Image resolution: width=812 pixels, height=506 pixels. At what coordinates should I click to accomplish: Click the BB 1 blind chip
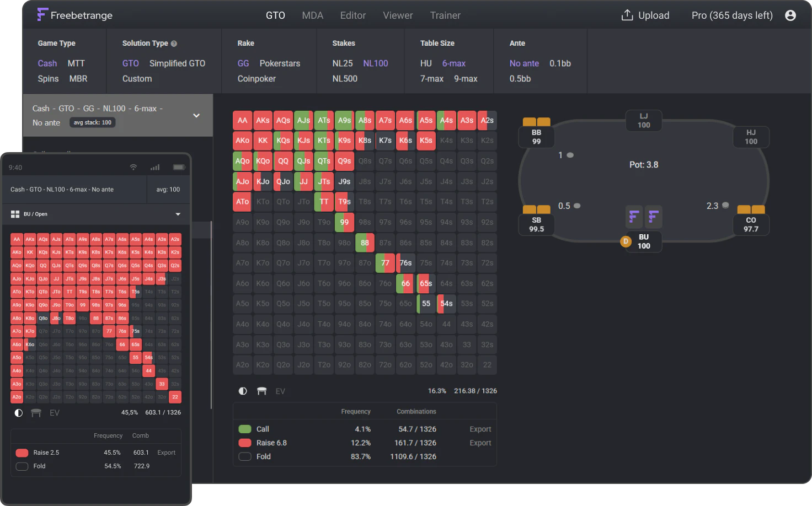tap(570, 155)
